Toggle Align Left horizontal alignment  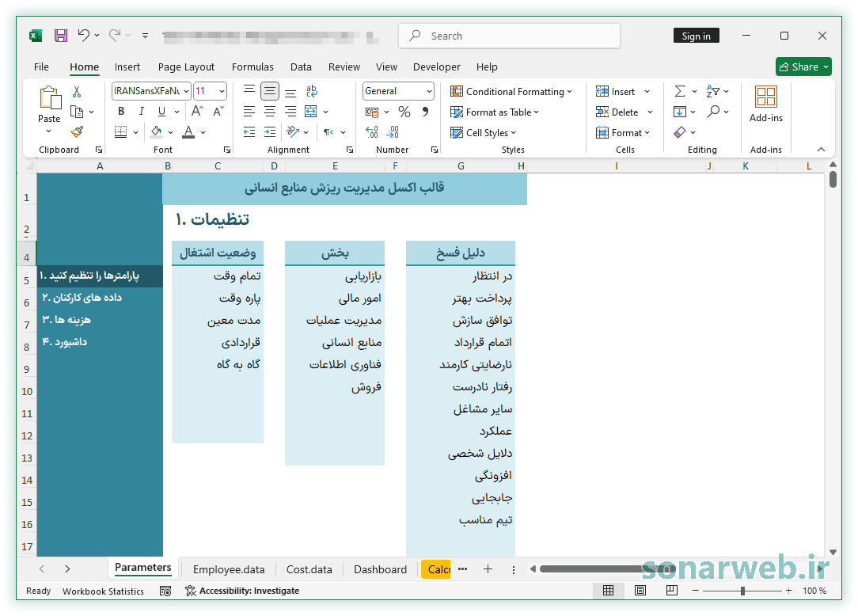coord(249,112)
